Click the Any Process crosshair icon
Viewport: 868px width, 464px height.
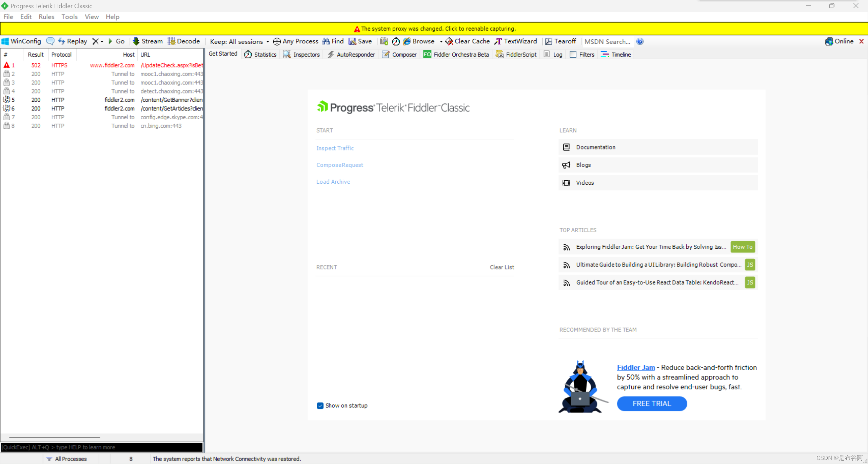click(277, 41)
